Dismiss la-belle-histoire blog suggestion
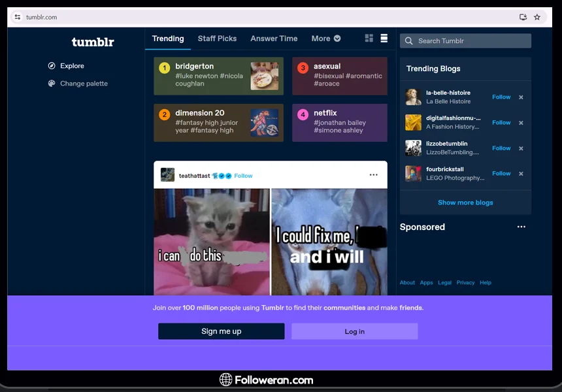This screenshot has height=392, width=562. coord(521,97)
